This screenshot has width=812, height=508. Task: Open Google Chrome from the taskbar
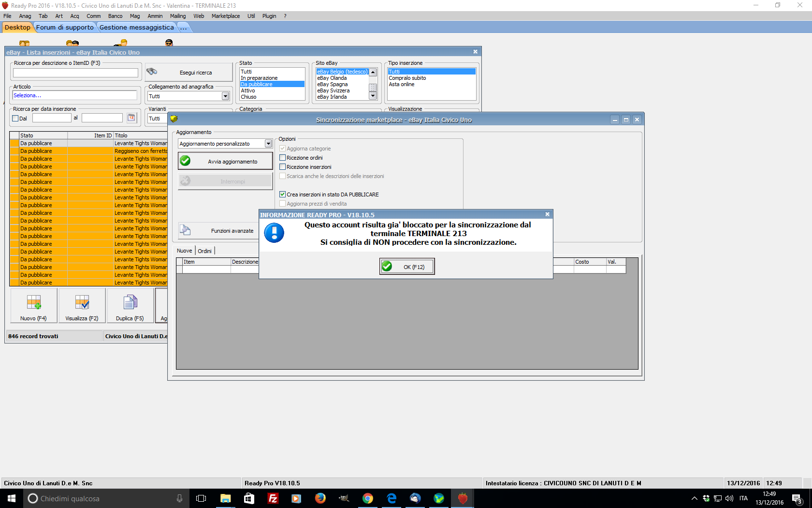(367, 498)
